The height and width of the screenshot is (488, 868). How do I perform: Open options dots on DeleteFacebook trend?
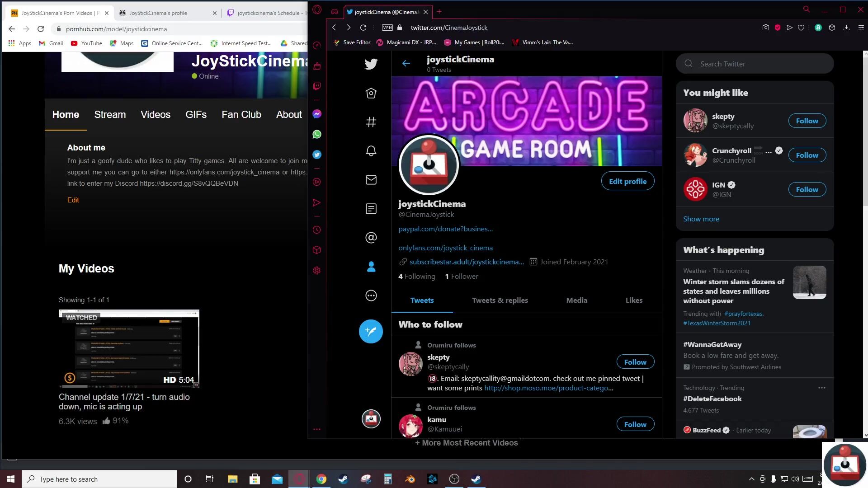[x=821, y=388]
